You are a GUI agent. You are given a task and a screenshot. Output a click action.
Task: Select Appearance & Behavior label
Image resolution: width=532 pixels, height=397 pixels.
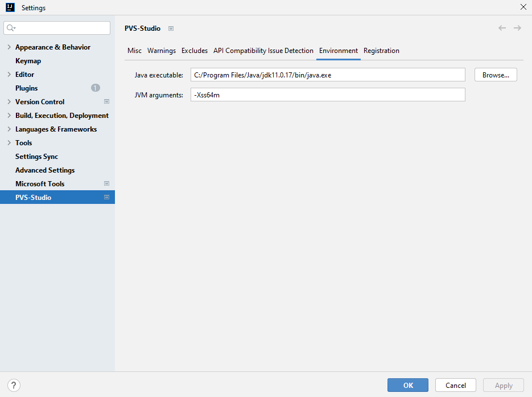53,47
